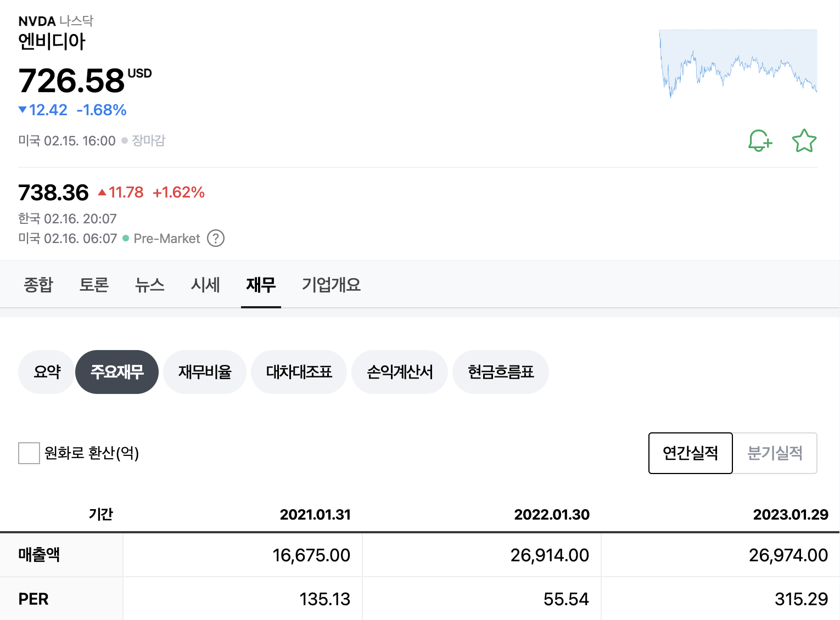This screenshot has height=620, width=840.
Task: Switch to 연간실적 annual results
Action: click(691, 453)
